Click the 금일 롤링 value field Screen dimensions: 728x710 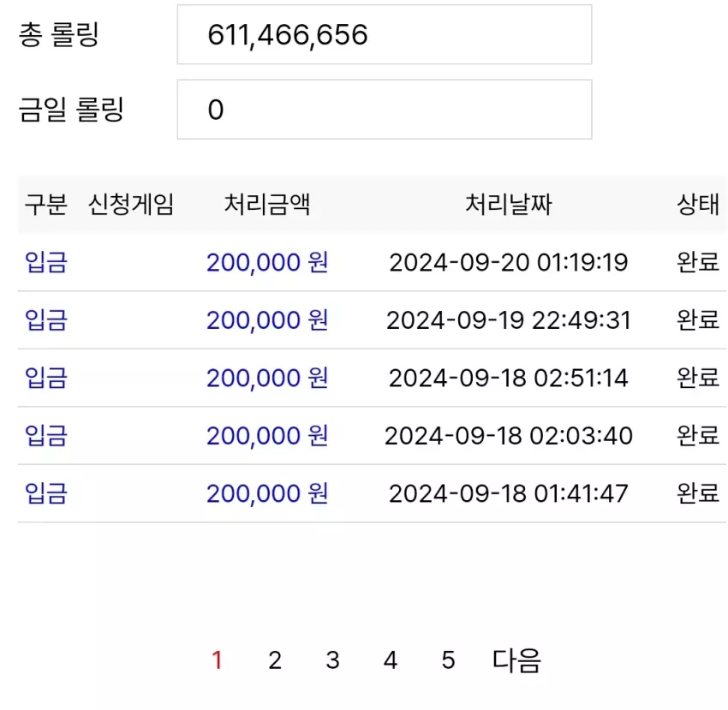pos(385,110)
